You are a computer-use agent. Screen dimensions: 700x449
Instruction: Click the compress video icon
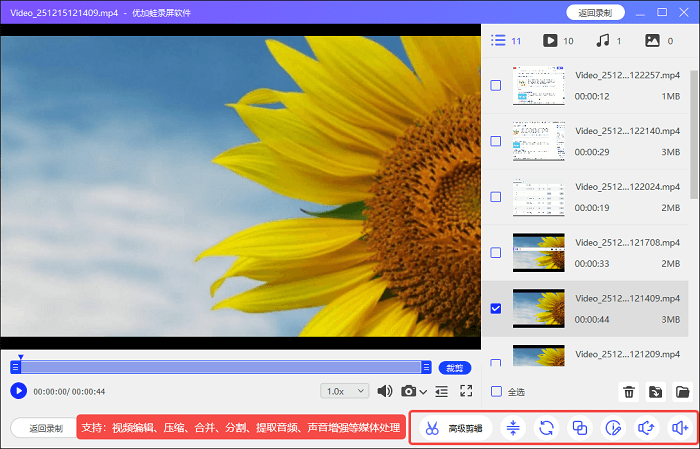[x=513, y=428]
